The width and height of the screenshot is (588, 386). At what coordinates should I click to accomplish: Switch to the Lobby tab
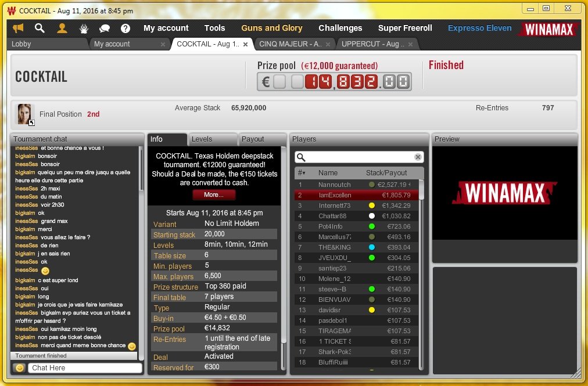(47, 44)
